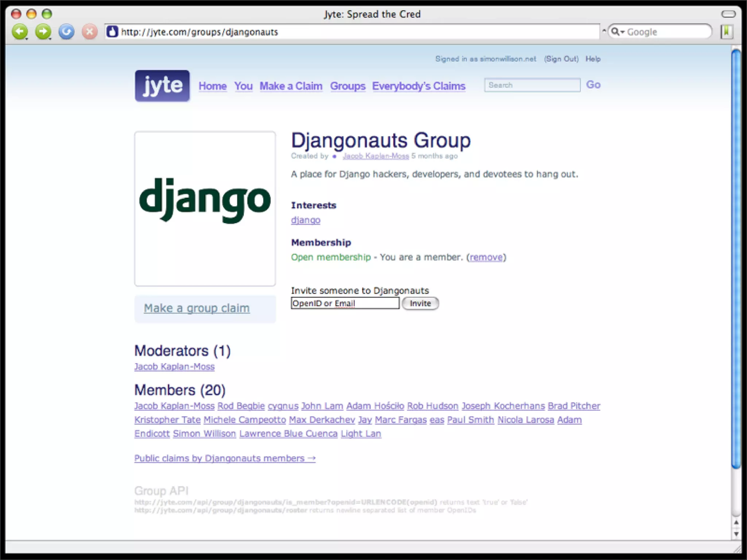Open the bookmarks icon at top right
This screenshot has width=747, height=560.
[x=727, y=32]
